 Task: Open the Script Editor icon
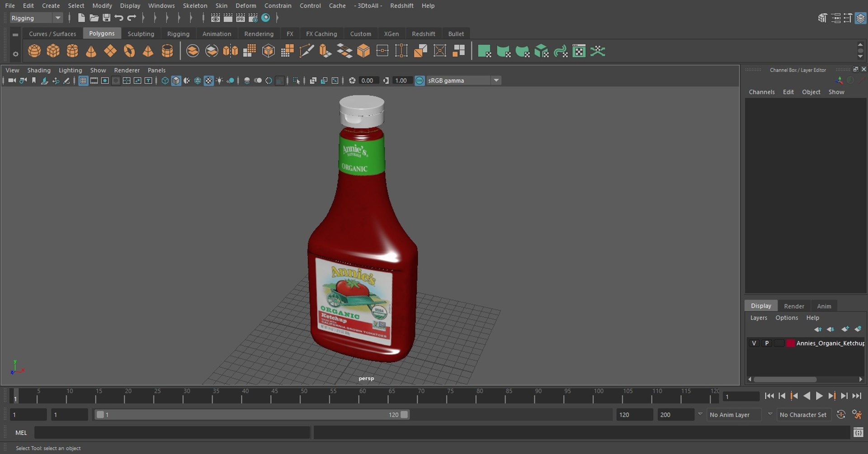click(858, 433)
